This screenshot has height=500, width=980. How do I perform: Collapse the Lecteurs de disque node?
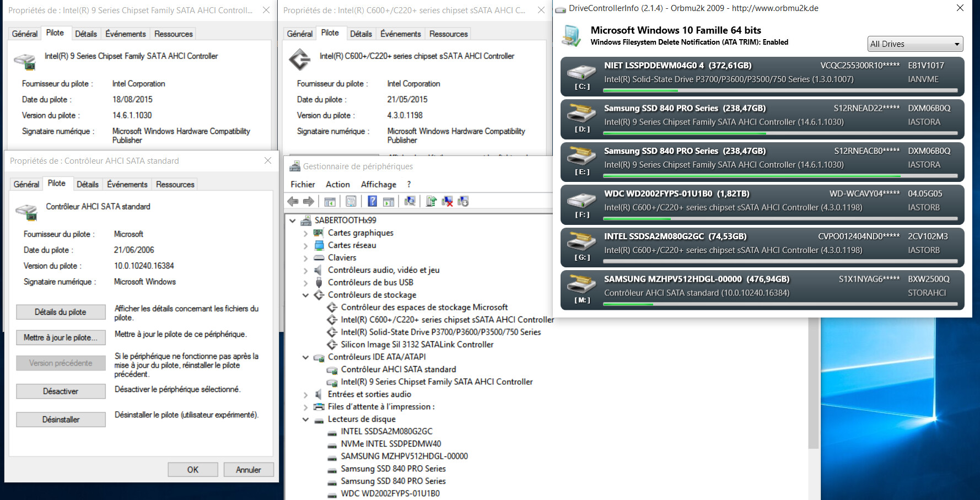(x=305, y=420)
